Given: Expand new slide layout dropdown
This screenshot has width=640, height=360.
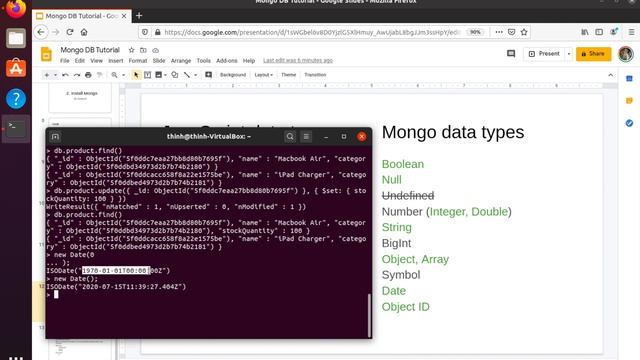Looking at the screenshot, I should coord(56,75).
